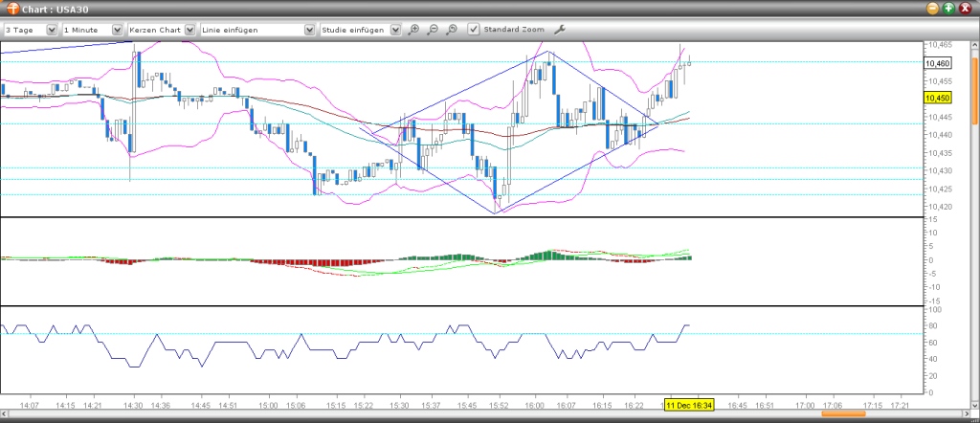The height and width of the screenshot is (423, 980).
Task: Click the green maximize window button
Action: [948, 8]
